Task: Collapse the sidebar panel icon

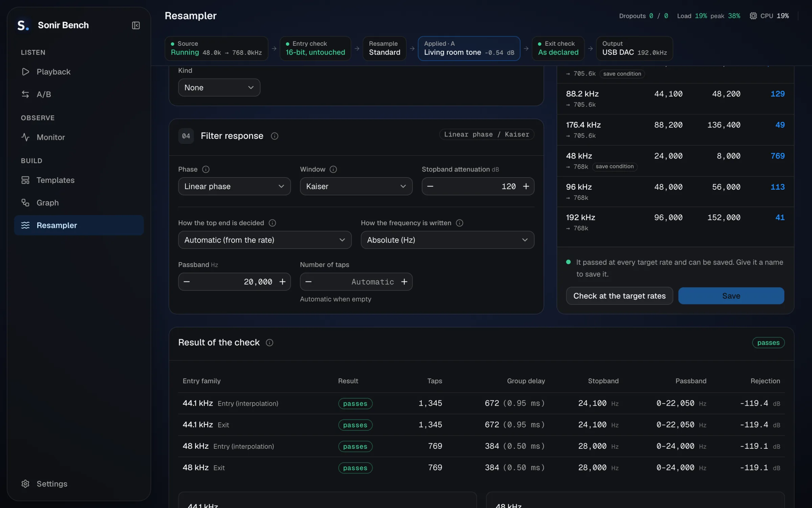Action: [x=136, y=25]
